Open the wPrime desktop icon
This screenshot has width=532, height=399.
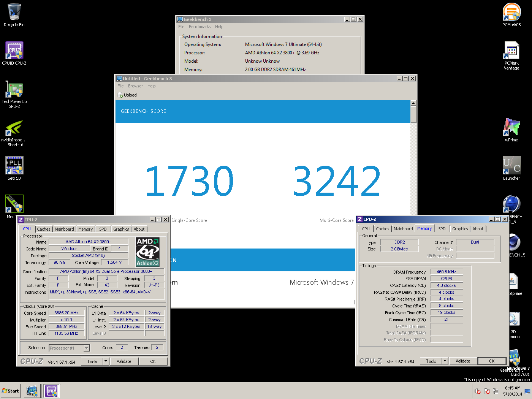point(511,130)
